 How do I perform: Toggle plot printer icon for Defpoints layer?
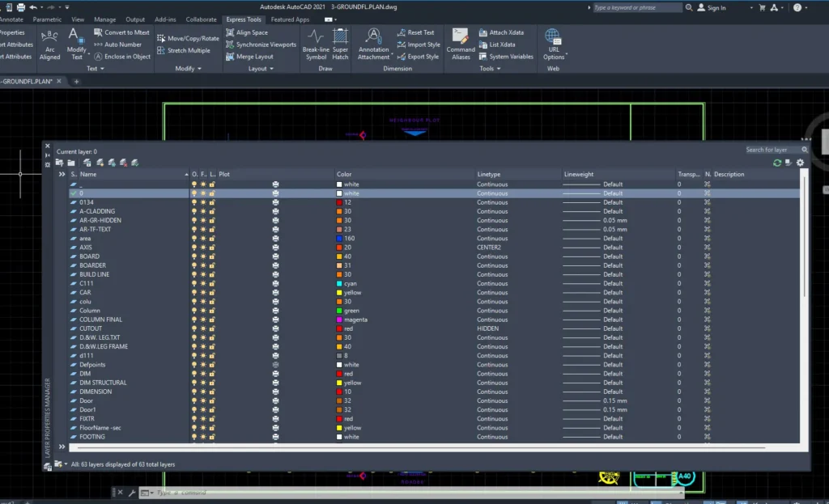pyautogui.click(x=275, y=365)
